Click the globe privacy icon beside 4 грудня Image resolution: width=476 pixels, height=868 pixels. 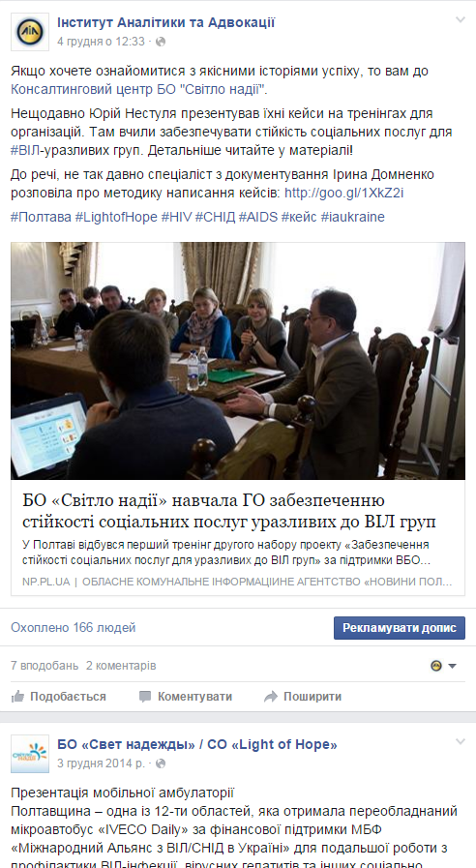click(x=161, y=42)
